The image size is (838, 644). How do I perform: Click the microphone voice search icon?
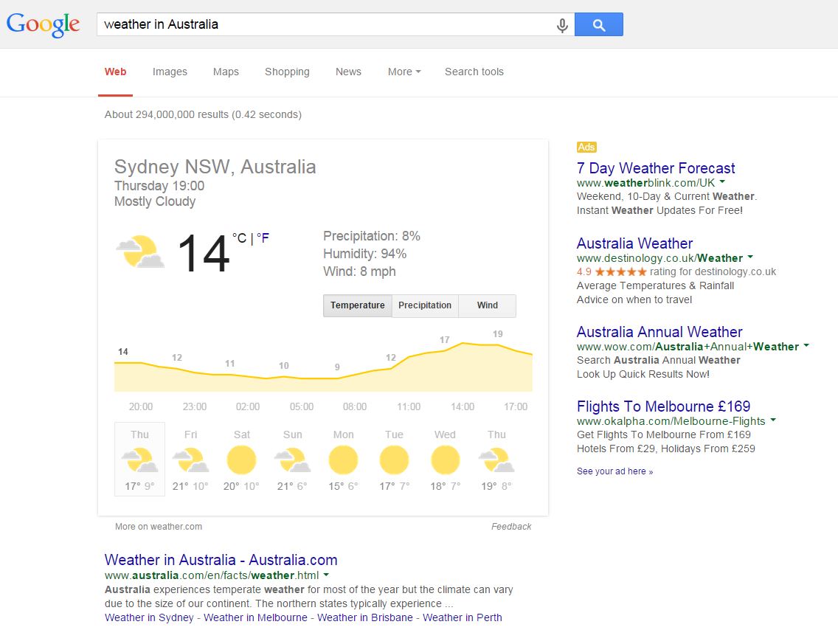(561, 25)
